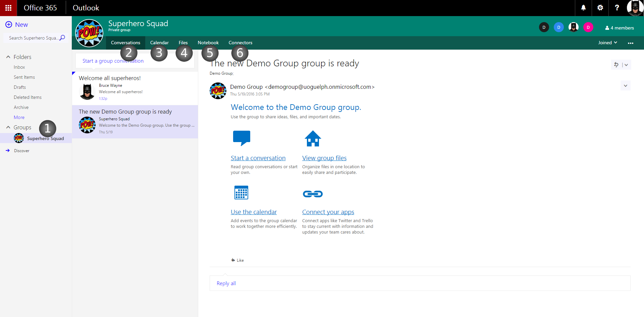This screenshot has height=317, width=644.
Task: Collapse the Folders section
Action: pos(8,57)
